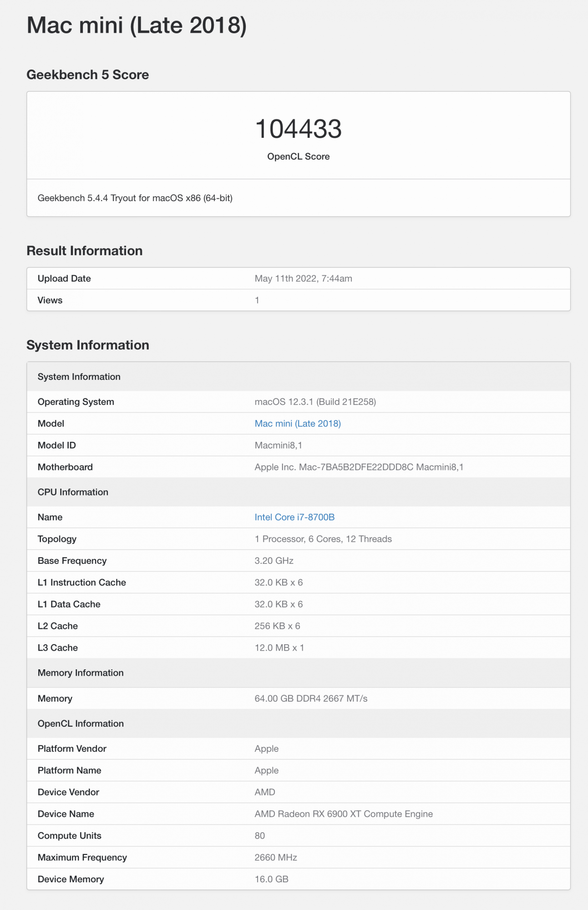Select the maximum frequency '2660 MHz'
This screenshot has height=910, width=588.
pyautogui.click(x=276, y=858)
